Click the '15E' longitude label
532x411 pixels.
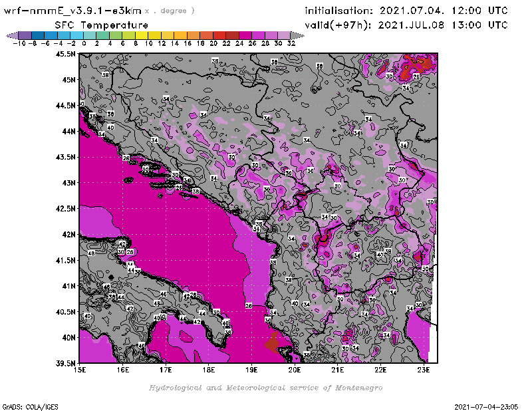(80, 370)
